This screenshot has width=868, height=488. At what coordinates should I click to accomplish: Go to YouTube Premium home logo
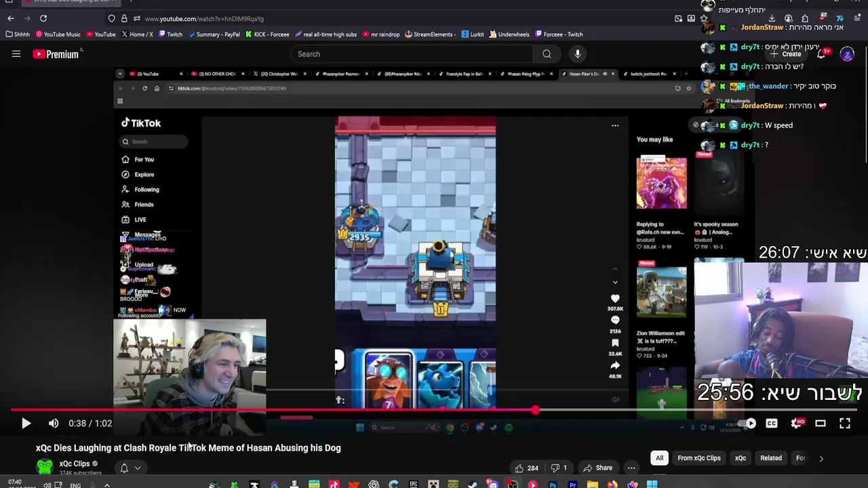click(x=56, y=54)
